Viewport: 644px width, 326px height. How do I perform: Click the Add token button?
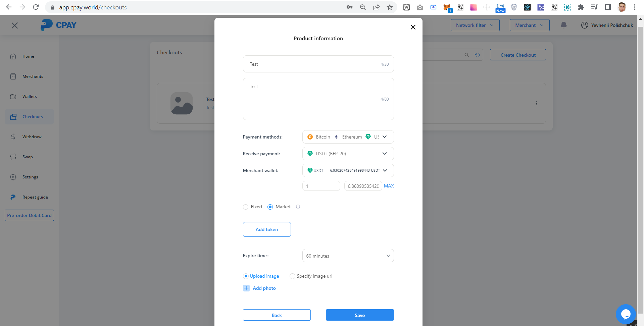click(x=267, y=229)
